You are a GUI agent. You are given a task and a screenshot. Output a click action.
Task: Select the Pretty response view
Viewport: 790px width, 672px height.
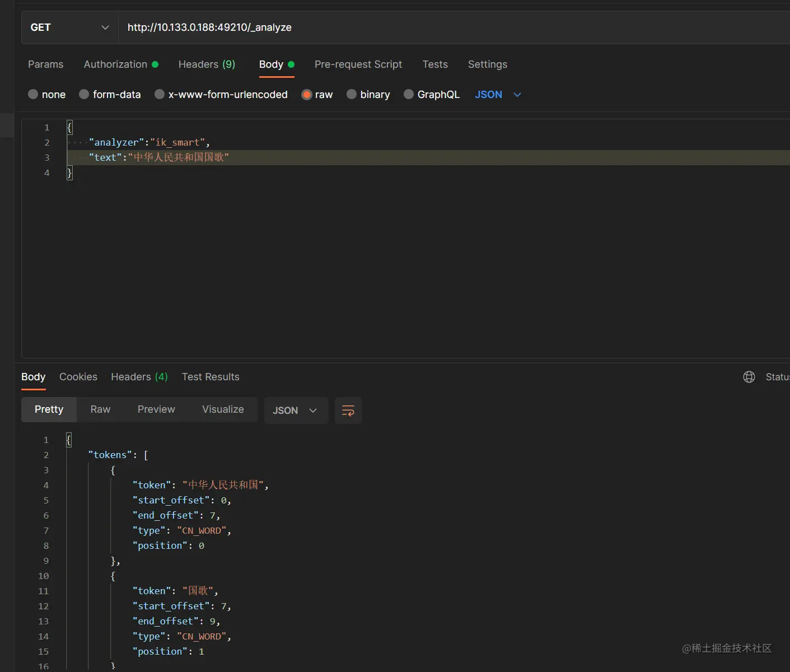point(49,410)
